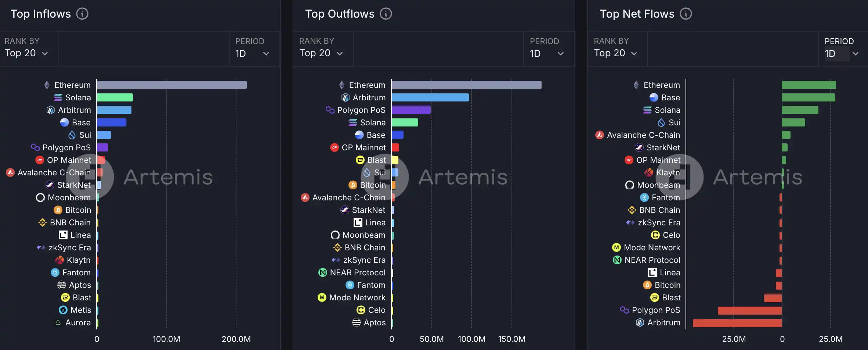Click the Polygon PoS logo in Top Outflows
Image resolution: width=868 pixels, height=350 pixels.
330,110
